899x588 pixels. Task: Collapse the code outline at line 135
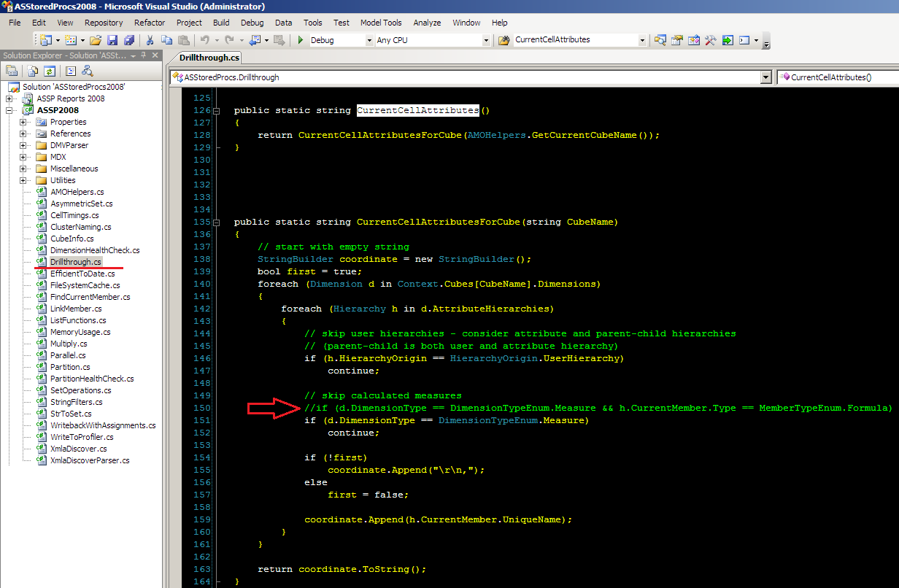(x=216, y=223)
